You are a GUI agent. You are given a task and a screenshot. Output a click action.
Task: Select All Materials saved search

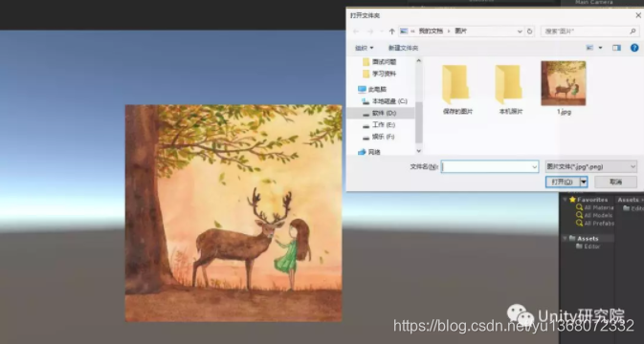[594, 208]
